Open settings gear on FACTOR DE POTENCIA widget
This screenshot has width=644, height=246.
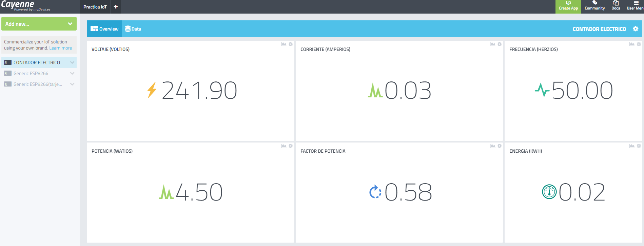[500, 146]
